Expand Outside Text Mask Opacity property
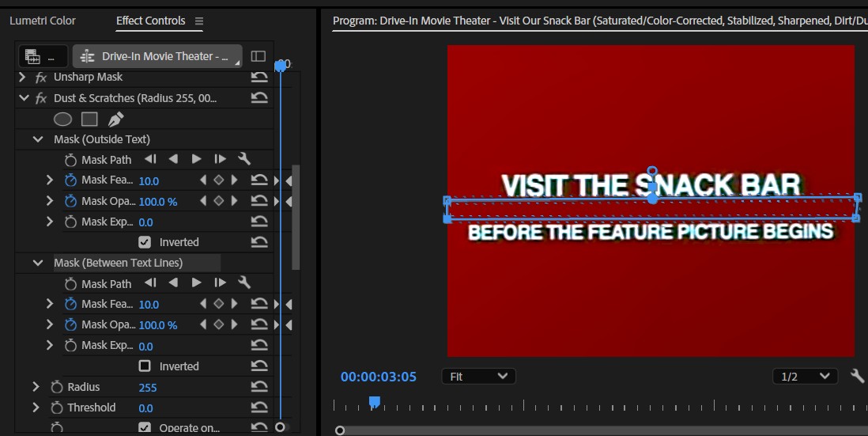The height and width of the screenshot is (436, 868). (x=49, y=200)
